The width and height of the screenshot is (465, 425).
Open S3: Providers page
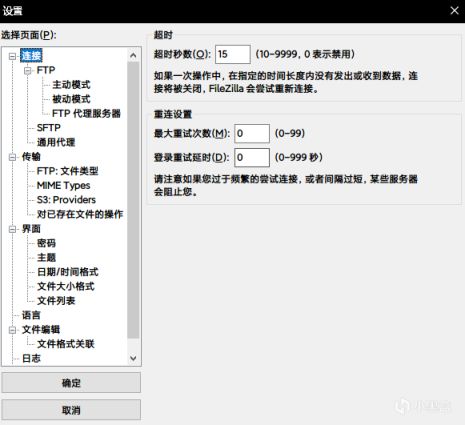coord(66,200)
